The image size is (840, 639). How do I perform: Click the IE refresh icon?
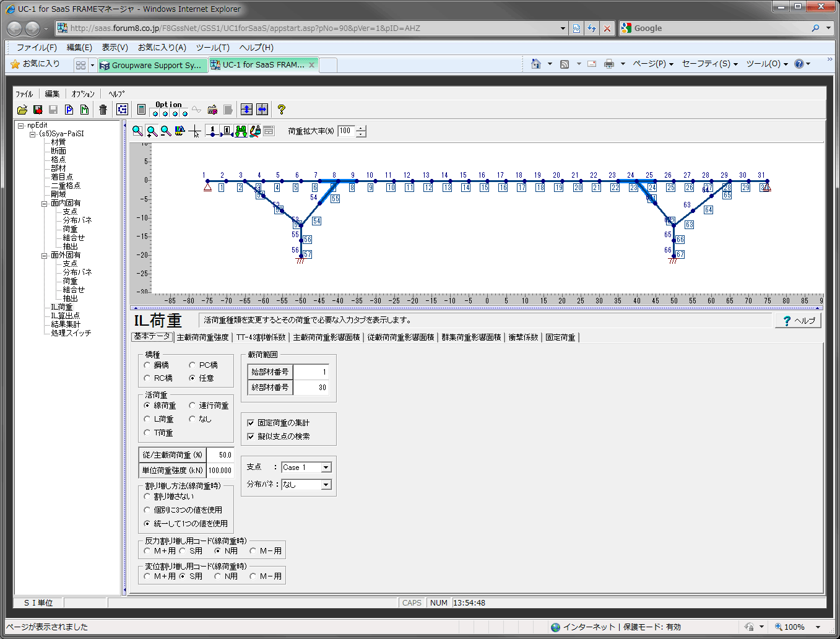(592, 28)
